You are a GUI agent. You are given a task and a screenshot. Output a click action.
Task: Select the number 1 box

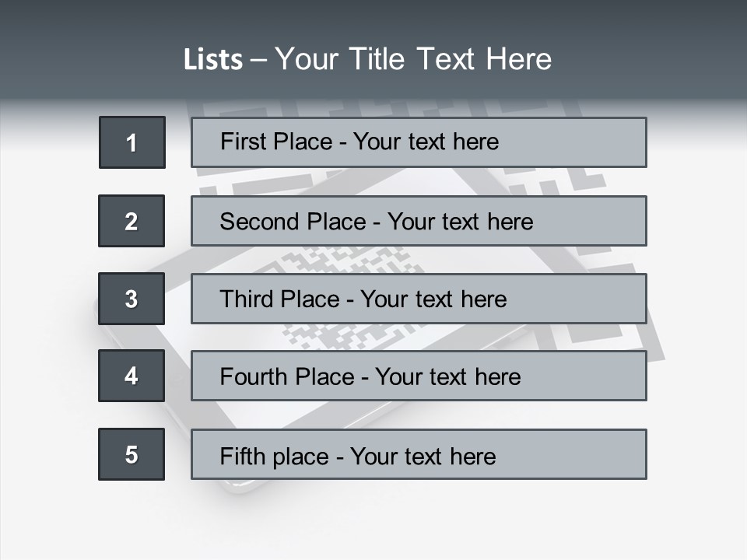(x=132, y=142)
